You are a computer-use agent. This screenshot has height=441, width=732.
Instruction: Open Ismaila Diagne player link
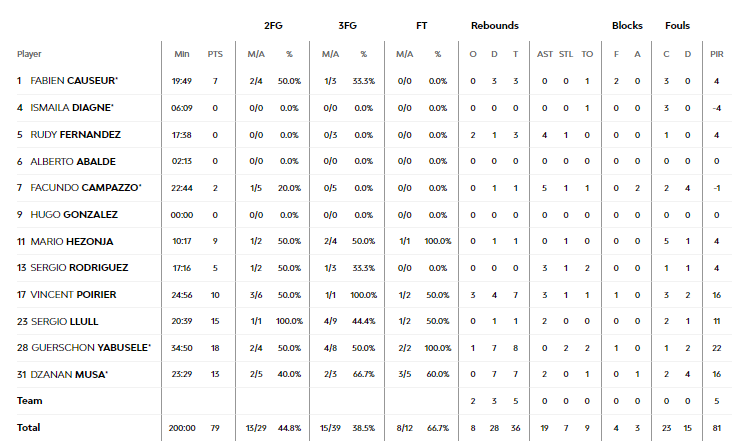(72, 108)
